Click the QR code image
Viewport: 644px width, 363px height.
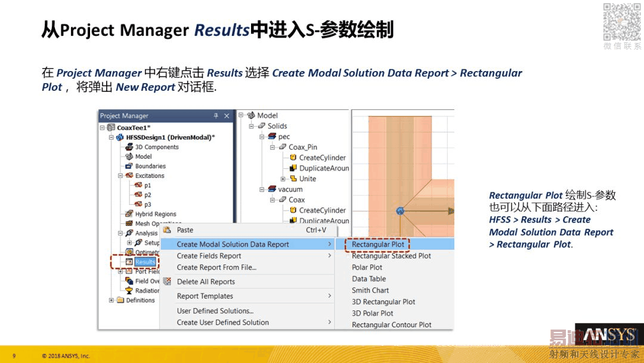coord(622,21)
